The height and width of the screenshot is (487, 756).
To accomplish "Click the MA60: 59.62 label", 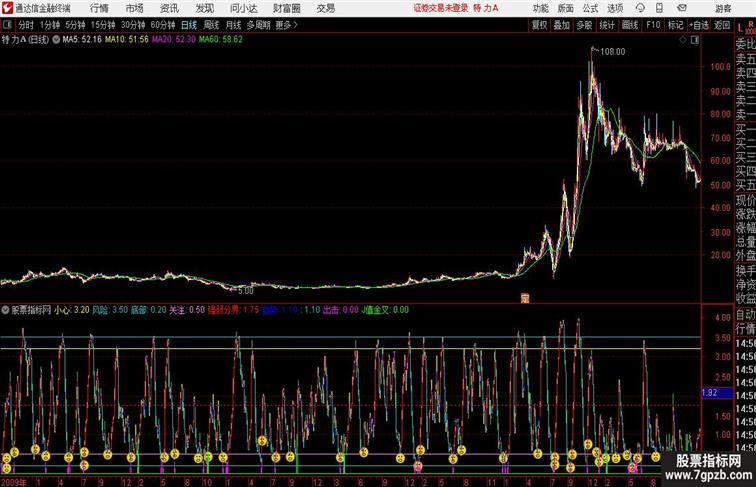I will pyautogui.click(x=220, y=40).
